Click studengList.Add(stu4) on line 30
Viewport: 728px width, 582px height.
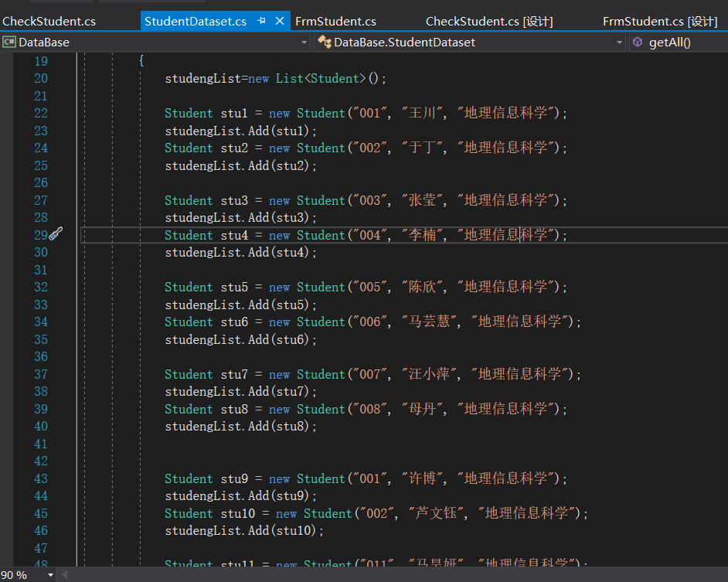coord(240,253)
